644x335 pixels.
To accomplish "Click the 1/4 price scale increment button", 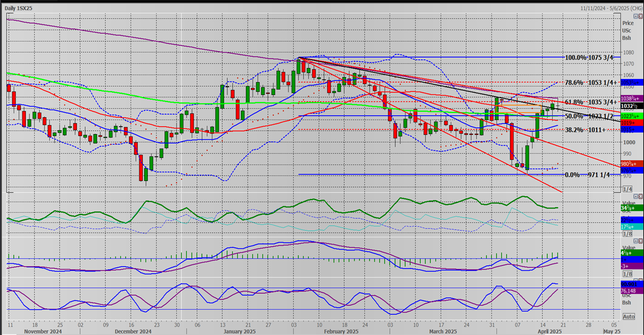I will point(628,189).
